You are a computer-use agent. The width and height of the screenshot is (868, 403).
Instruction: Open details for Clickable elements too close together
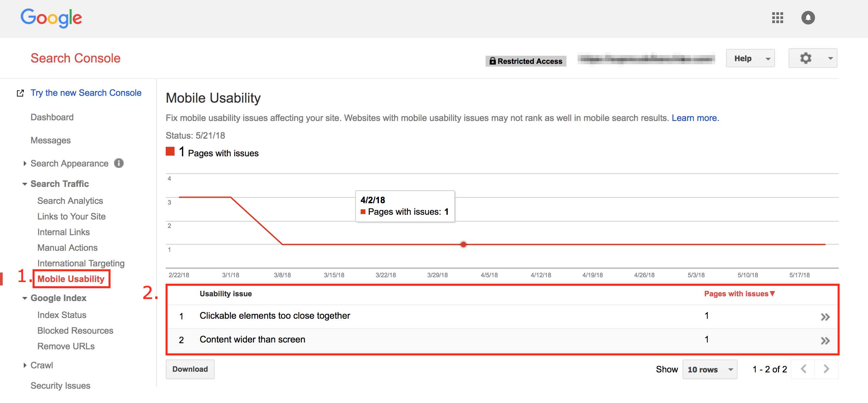[x=825, y=317]
